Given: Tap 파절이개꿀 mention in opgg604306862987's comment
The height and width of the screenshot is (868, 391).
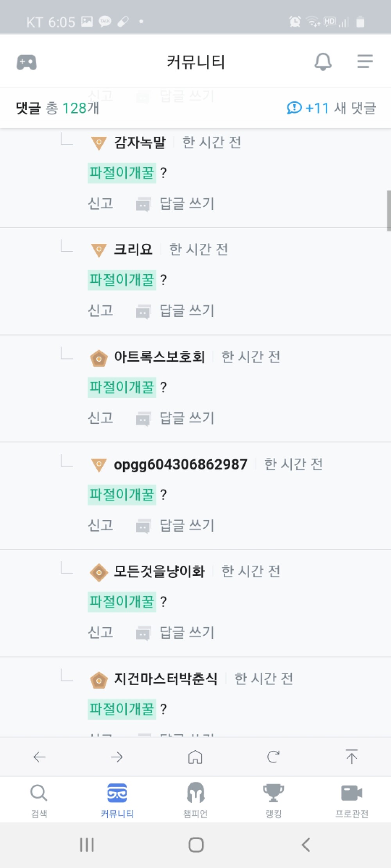Looking at the screenshot, I should point(122,495).
